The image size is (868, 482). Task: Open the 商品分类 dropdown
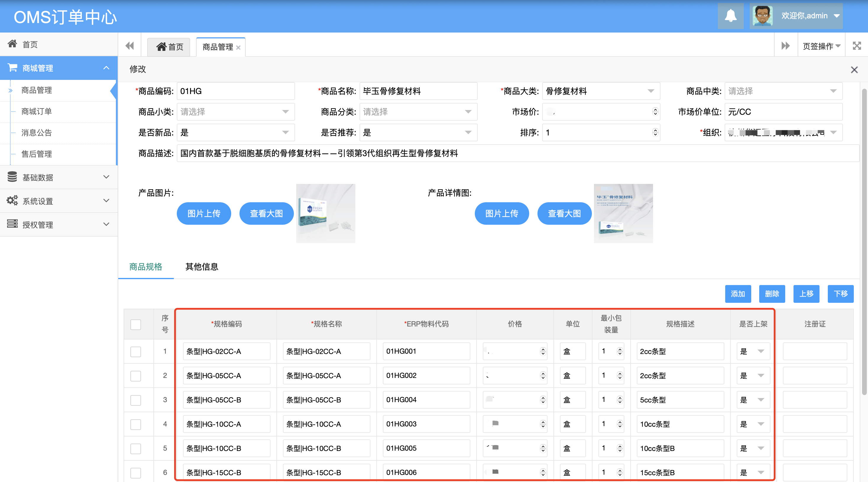[418, 112]
